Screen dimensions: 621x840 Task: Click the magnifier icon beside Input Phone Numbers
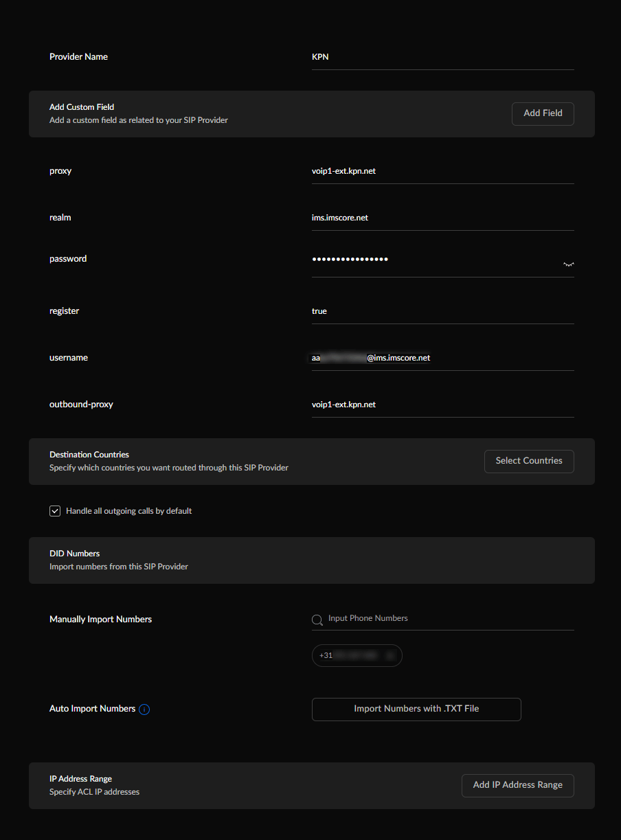coord(317,620)
